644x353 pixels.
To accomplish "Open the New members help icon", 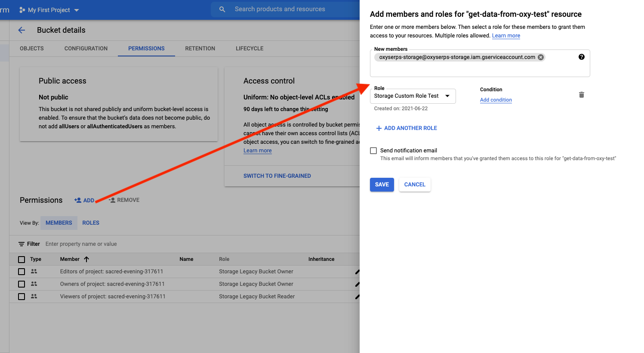I will coord(581,57).
